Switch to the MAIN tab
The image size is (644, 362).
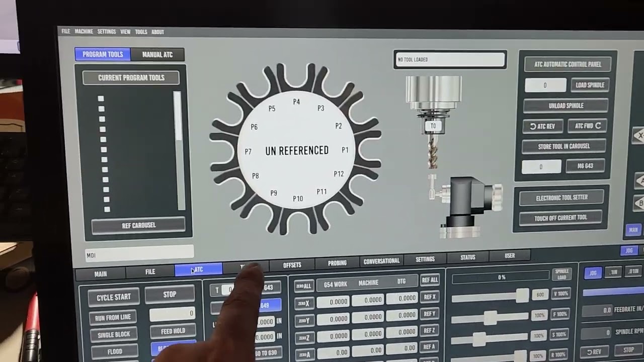coord(101,274)
